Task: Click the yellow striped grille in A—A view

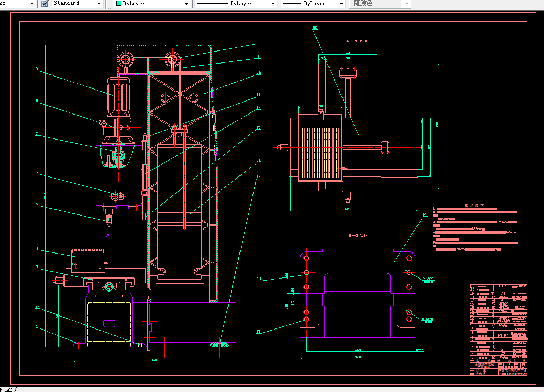Action: (x=320, y=153)
